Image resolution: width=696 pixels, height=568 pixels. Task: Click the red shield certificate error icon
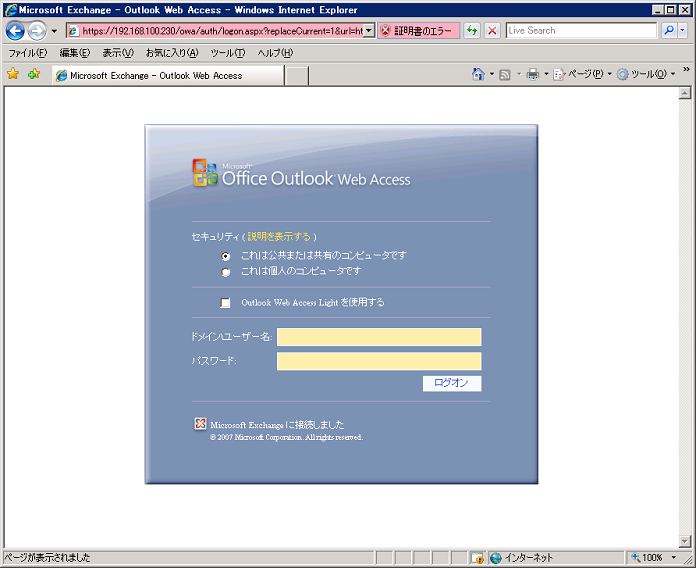(385, 31)
